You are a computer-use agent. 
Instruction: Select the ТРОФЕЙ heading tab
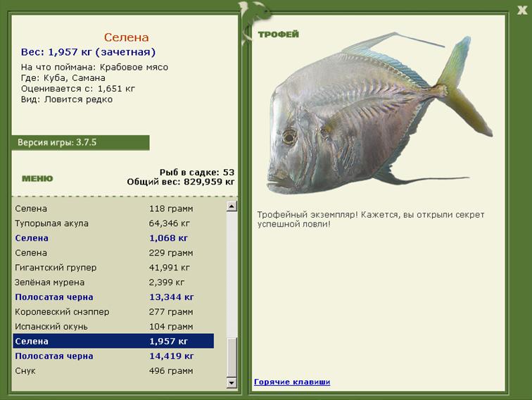pyautogui.click(x=278, y=35)
